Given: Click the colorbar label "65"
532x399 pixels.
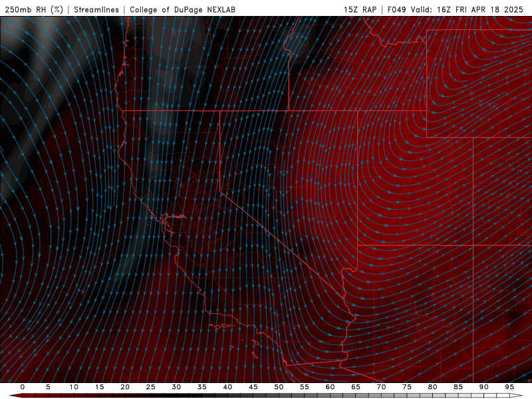Looking at the screenshot, I should click(356, 387).
